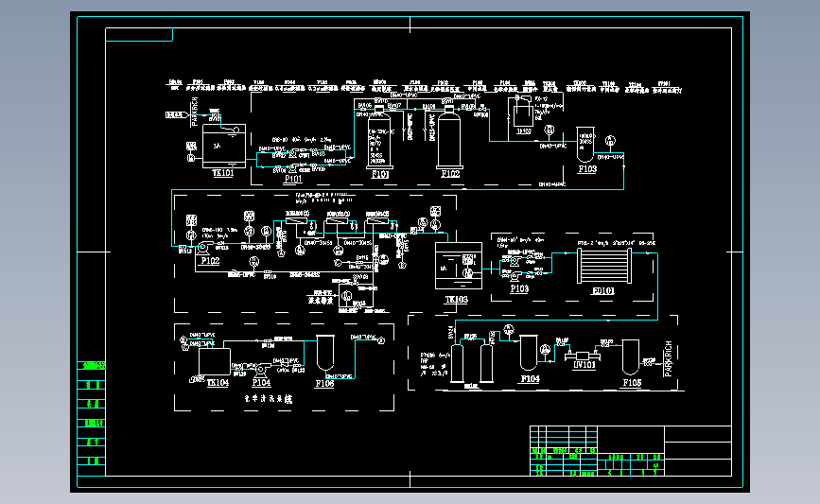Click the UV101 sterilizer label
Viewport: 820px width, 504px height.
pos(584,365)
